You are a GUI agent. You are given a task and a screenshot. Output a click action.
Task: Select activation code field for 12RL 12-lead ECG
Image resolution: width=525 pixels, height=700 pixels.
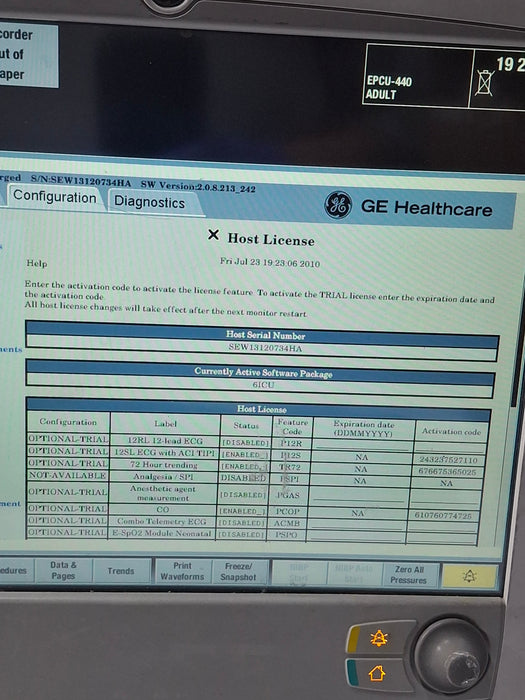(450, 447)
